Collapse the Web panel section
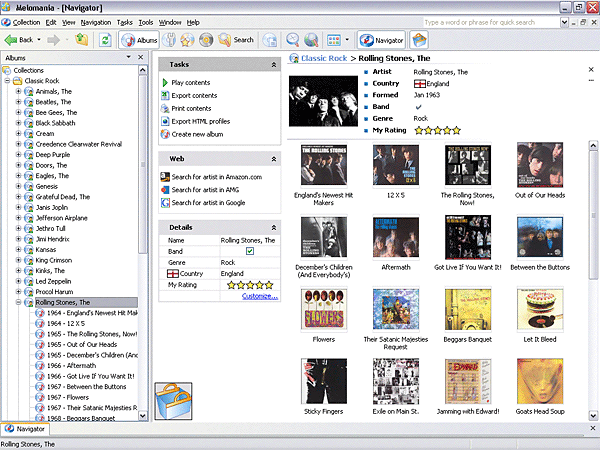The height and width of the screenshot is (450, 600). pos(273,159)
